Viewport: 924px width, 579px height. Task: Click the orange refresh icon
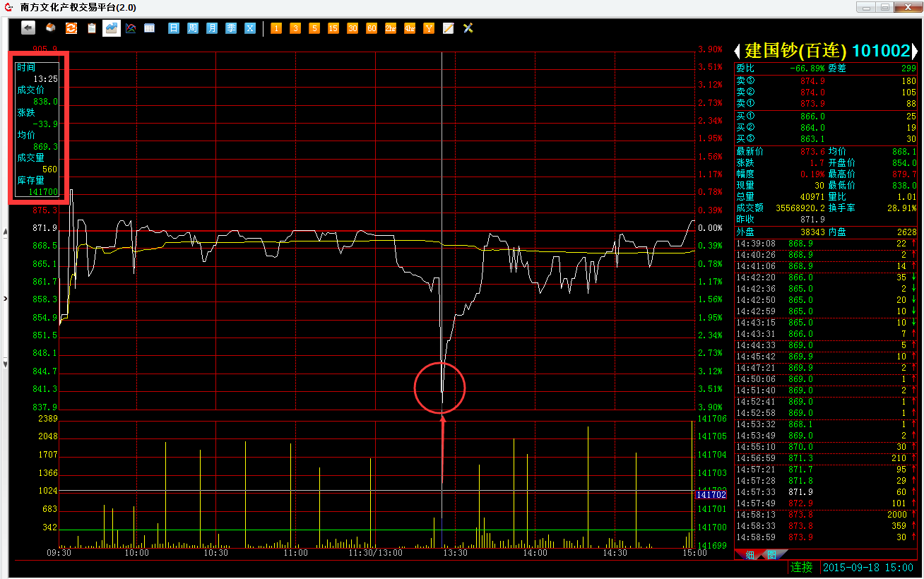point(71,28)
